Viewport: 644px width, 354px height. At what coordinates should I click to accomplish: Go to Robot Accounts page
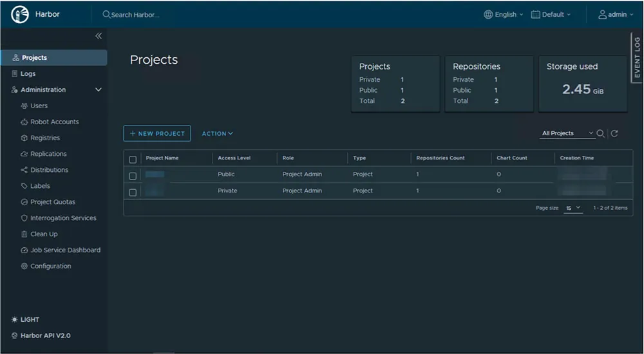(x=54, y=122)
